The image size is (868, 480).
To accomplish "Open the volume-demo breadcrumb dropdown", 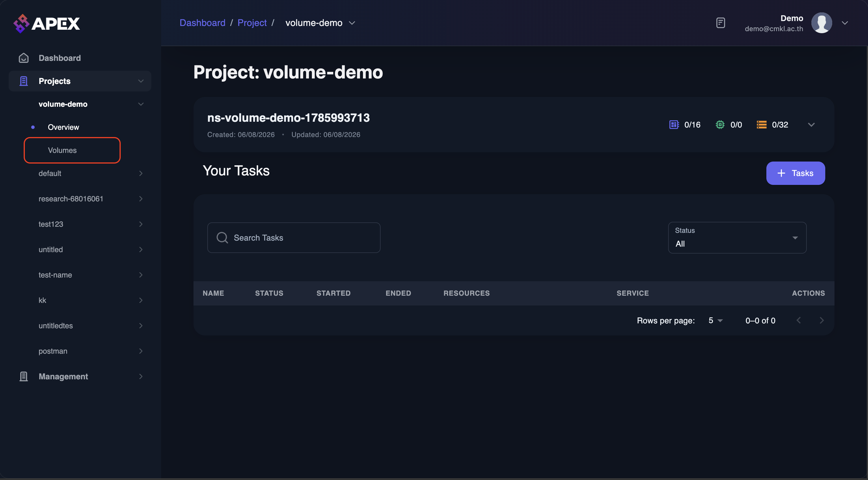I will 352,23.
